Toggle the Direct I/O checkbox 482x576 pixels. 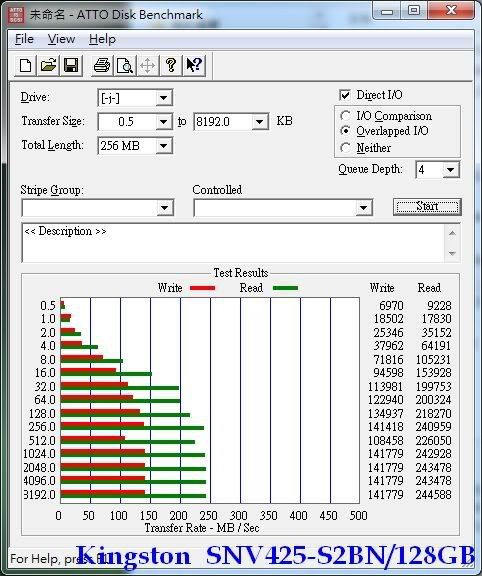coord(345,95)
